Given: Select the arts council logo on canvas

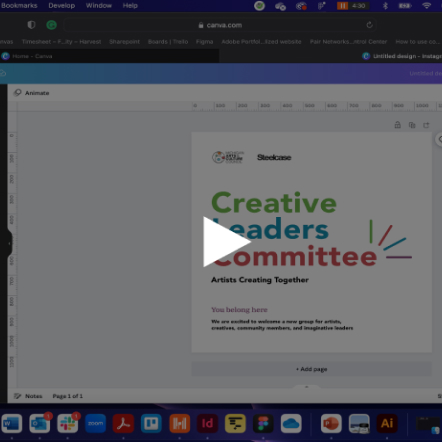Looking at the screenshot, I should [228, 157].
